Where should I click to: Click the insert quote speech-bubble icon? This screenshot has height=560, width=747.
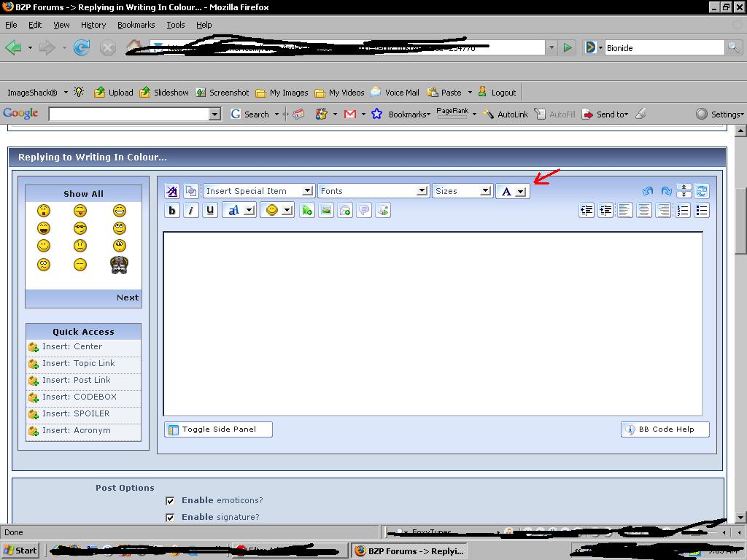point(364,210)
